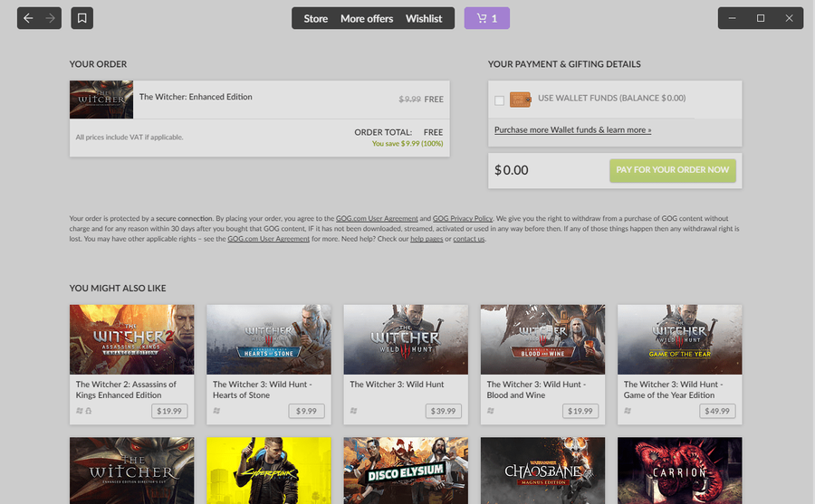Click the wallet icon beside wallet funds
815x504 pixels.
[520, 99]
